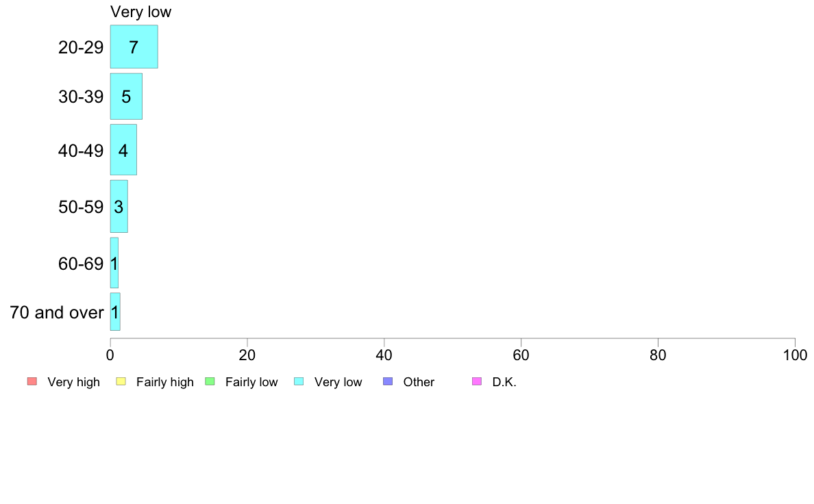Click the '50-59' age group label

(x=81, y=207)
